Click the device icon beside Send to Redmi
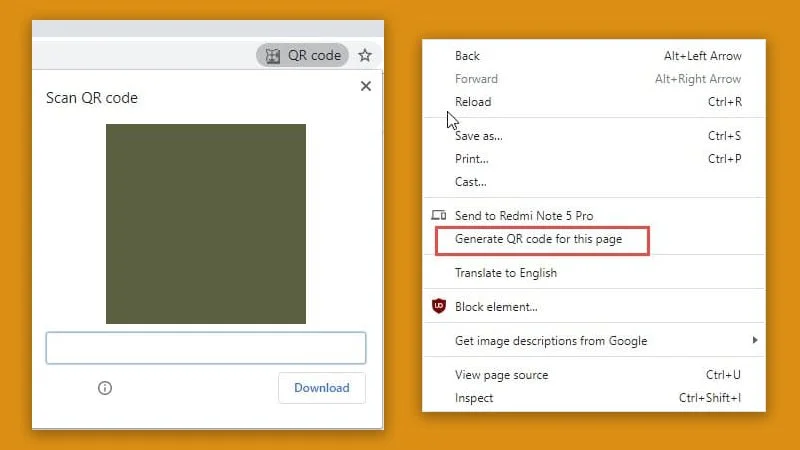 click(438, 216)
